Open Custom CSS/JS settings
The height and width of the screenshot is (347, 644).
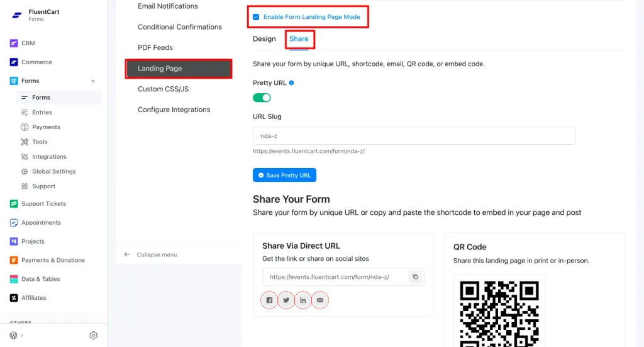click(163, 89)
